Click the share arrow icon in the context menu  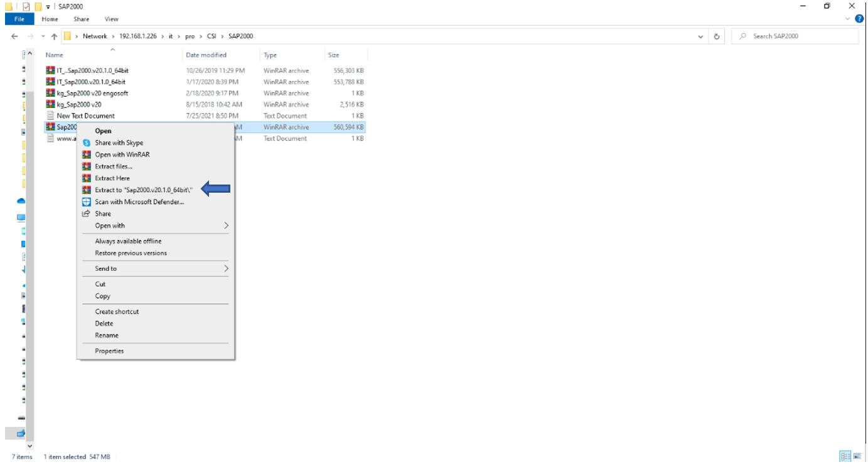(87, 213)
